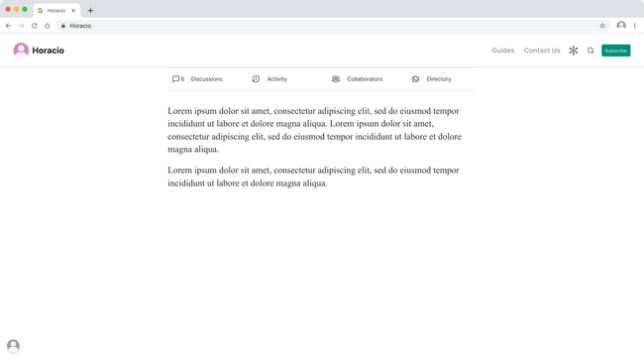Click the browser forward arrow
Viewport: 644px width, 359px height.
click(22, 26)
